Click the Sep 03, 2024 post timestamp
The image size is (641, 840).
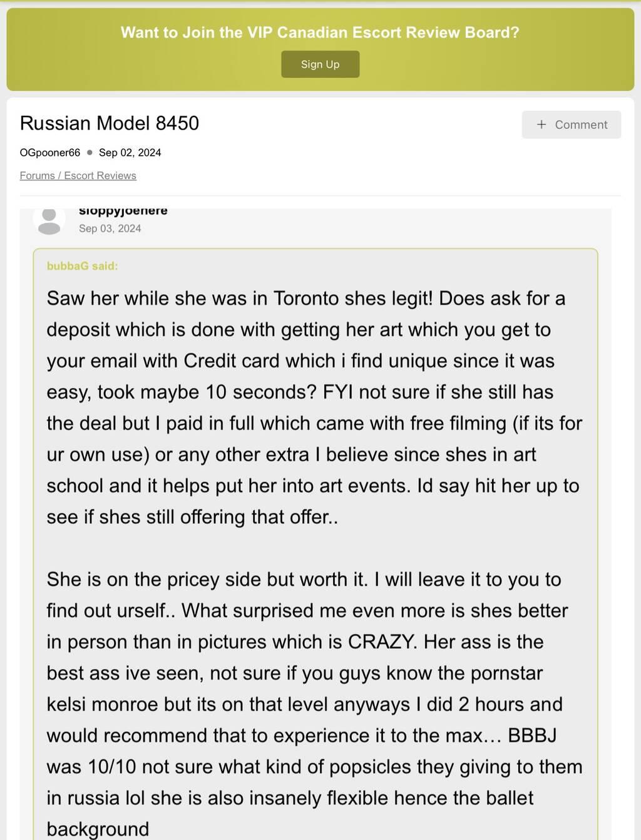pos(110,228)
